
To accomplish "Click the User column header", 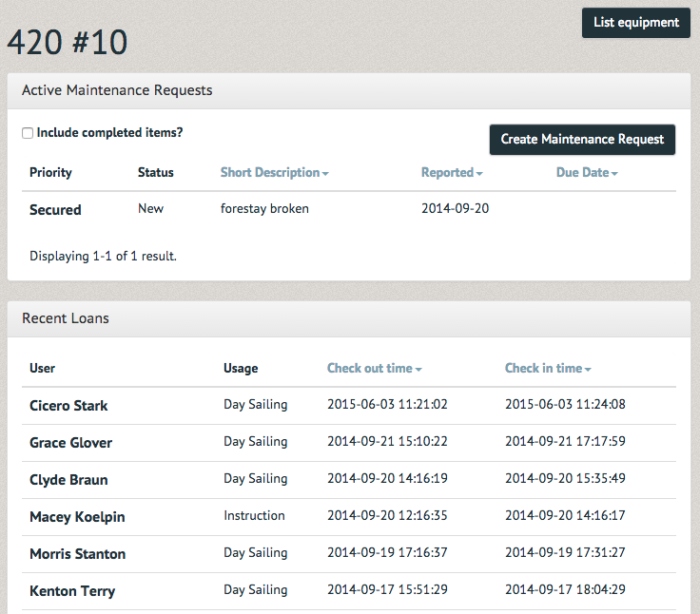I will [43, 368].
